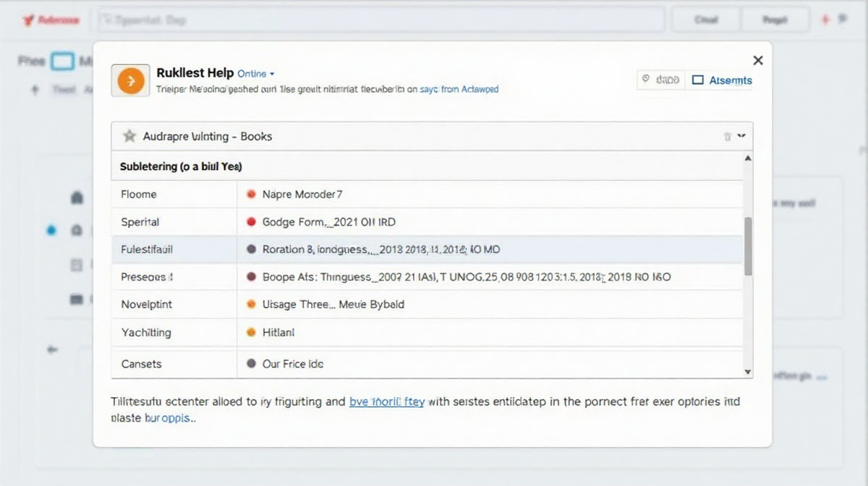Click the orange dot next to Usage Three

click(251, 304)
